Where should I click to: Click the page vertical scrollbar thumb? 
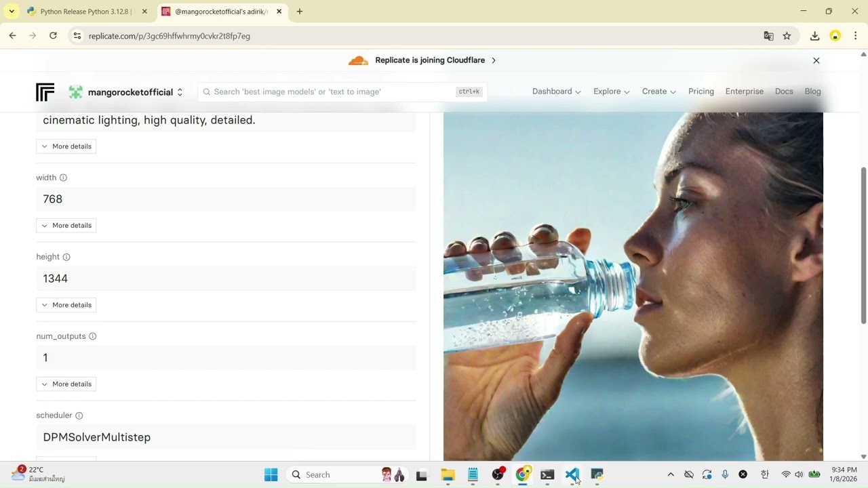click(x=863, y=245)
